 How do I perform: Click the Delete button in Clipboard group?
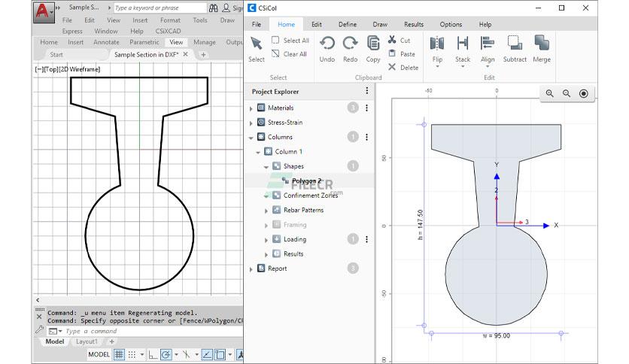point(403,68)
